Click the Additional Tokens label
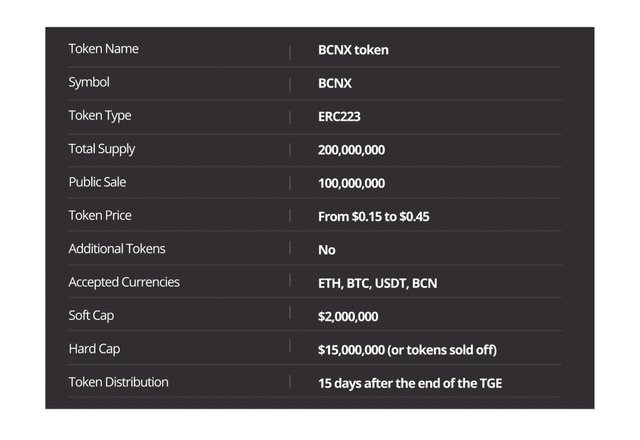The height and width of the screenshot is (440, 640). [117, 248]
